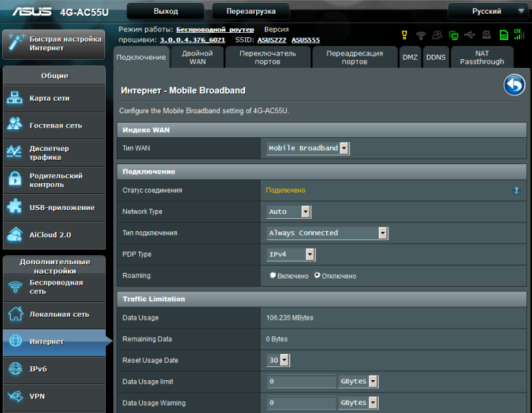Click the Дополнительные настройки section header
This screenshot has width=532, height=413.
54,266
